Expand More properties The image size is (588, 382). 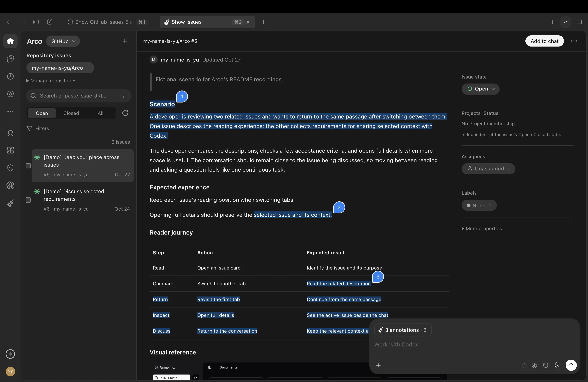tap(482, 229)
